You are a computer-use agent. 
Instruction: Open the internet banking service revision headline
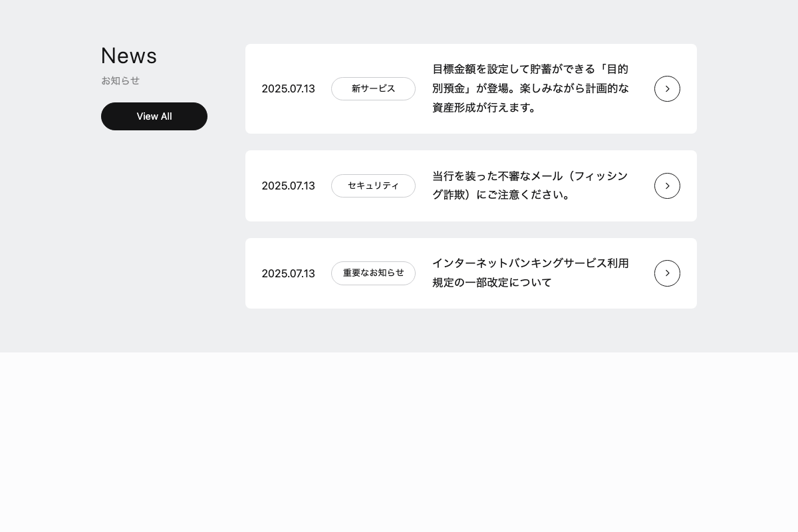coord(530,273)
